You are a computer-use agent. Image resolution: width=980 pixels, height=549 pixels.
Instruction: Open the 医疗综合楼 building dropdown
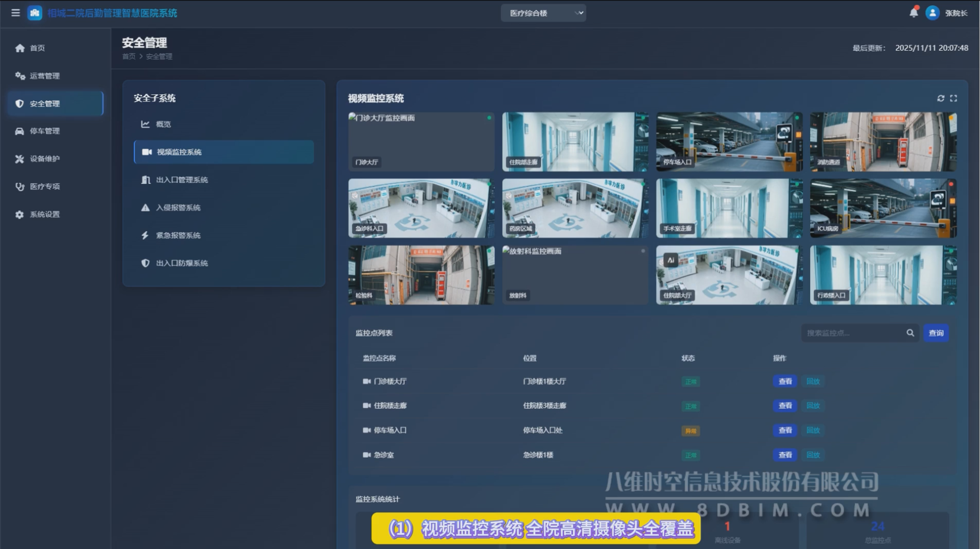pos(543,13)
